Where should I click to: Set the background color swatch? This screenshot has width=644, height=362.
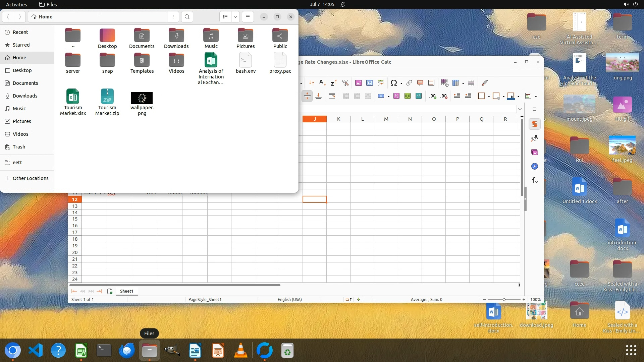coord(511,96)
